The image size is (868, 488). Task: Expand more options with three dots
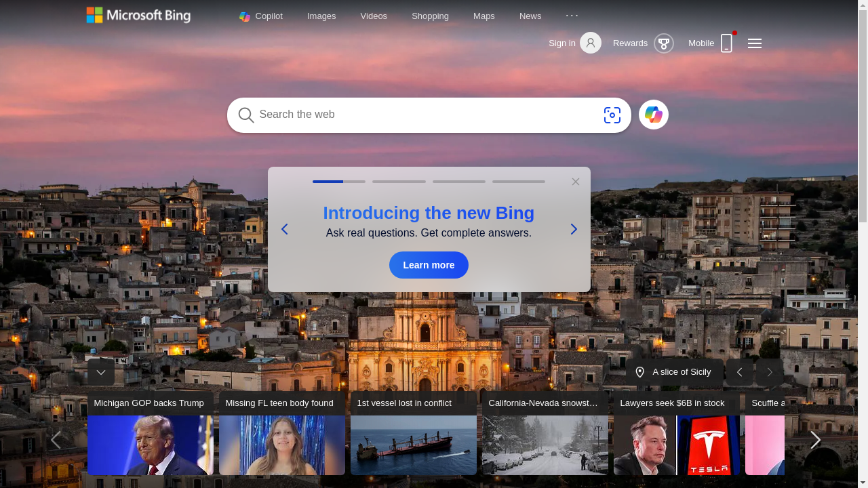tap(572, 16)
